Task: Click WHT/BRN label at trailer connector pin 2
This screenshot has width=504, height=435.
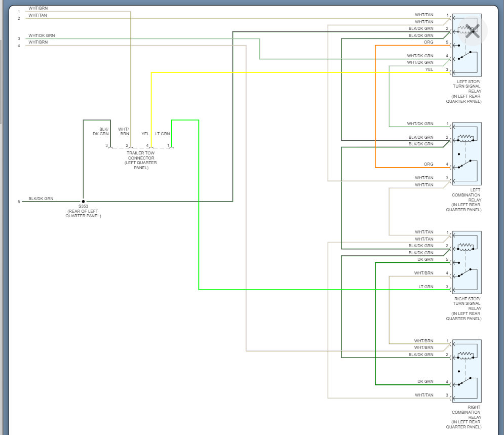Action: tap(124, 131)
